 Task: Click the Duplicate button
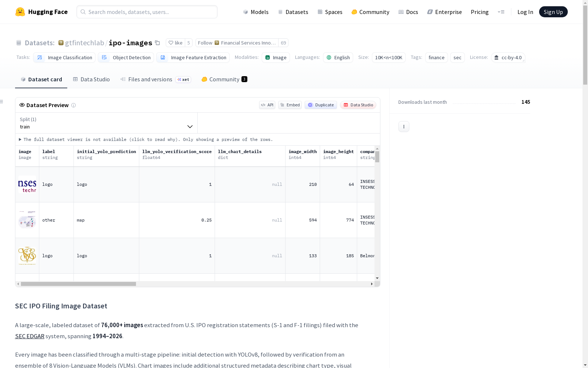pos(321,105)
